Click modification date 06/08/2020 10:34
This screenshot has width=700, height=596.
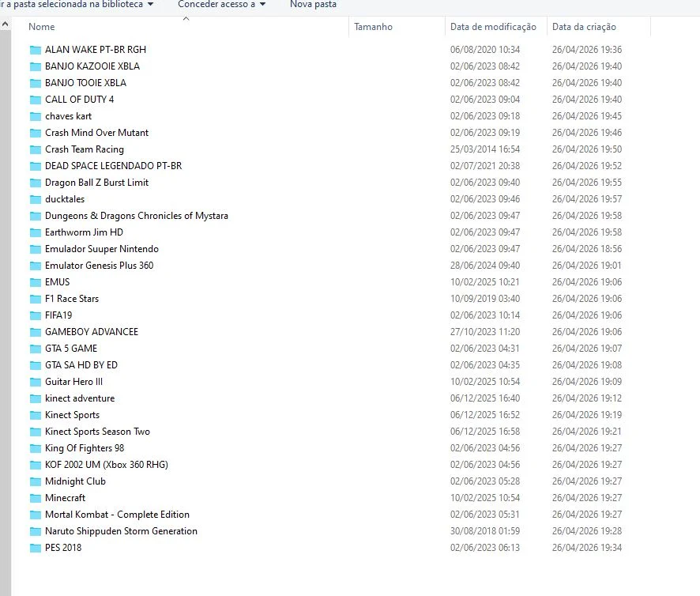point(485,50)
